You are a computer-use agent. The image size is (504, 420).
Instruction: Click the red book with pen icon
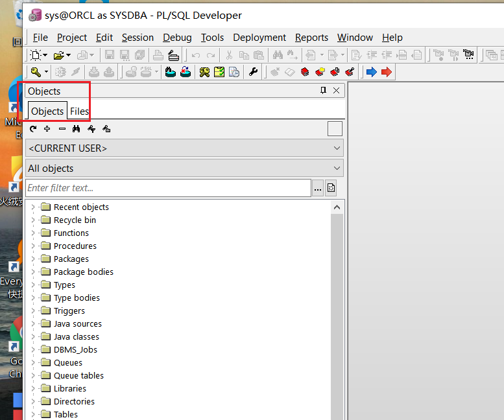click(350, 72)
